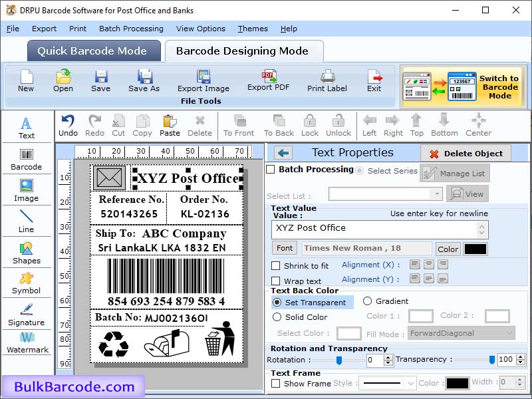Screen dimensions: 532x399
Task: Click the Transparency slider handle
Action: click(491, 360)
